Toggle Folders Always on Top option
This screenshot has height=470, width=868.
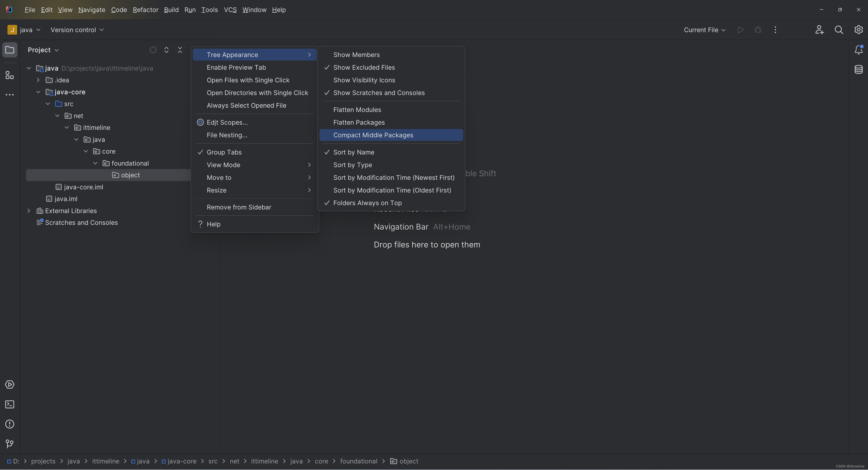coord(391,203)
